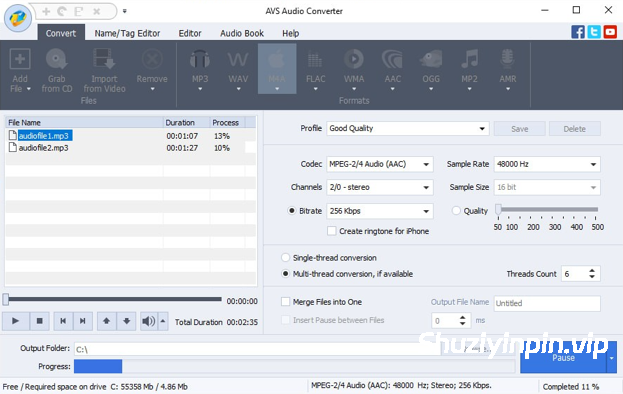Click the Process column header
Viewport: 623px width, 394px height.
[227, 122]
